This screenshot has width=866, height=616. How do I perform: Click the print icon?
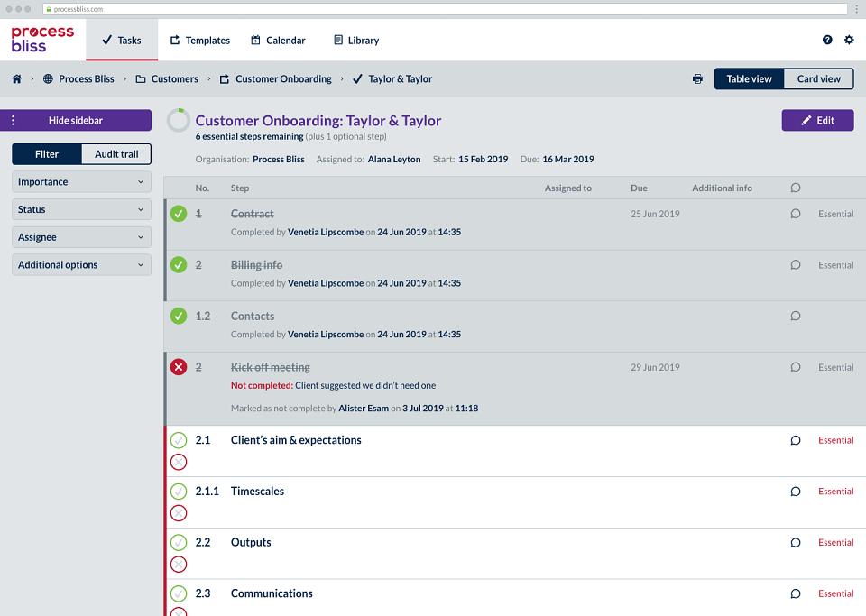point(697,79)
